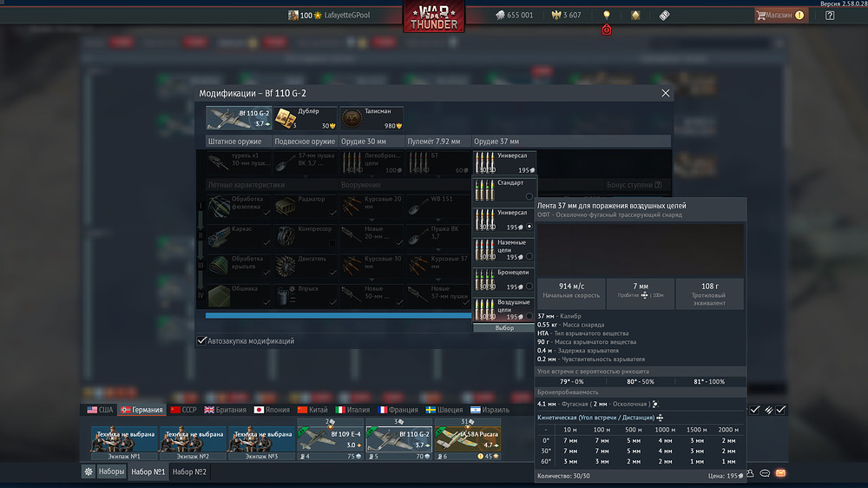Open the LafayetteGPool player profile icon

click(293, 15)
